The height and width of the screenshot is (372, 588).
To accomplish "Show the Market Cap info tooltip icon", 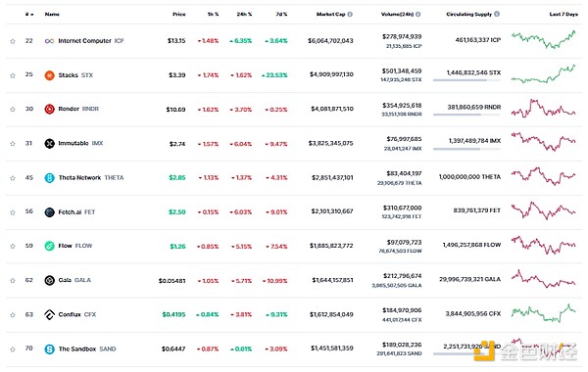I will click(350, 15).
